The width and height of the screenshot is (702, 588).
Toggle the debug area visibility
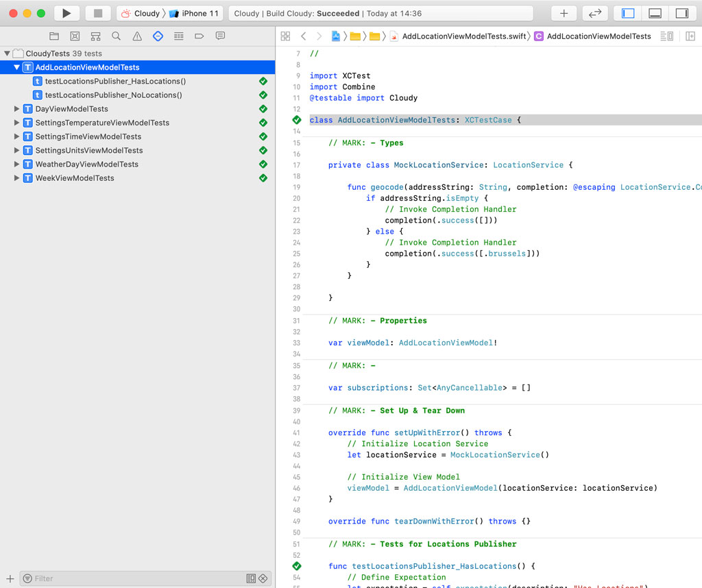pos(654,12)
